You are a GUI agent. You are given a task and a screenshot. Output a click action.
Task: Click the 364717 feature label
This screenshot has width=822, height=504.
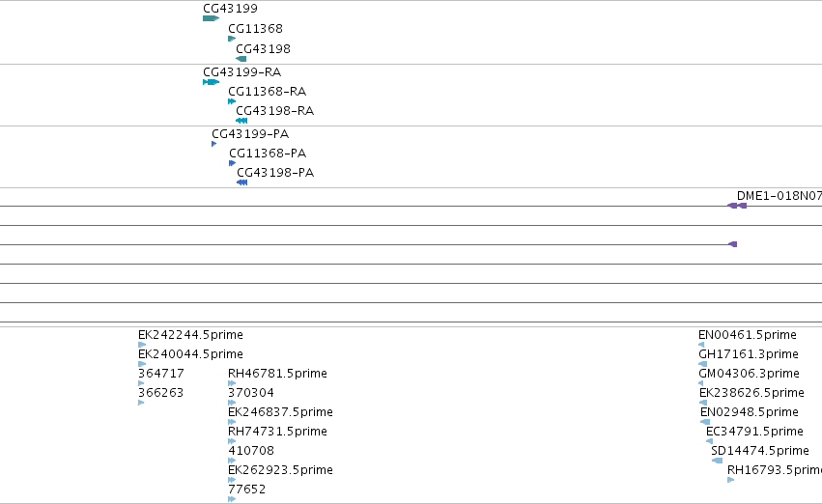[x=161, y=373]
